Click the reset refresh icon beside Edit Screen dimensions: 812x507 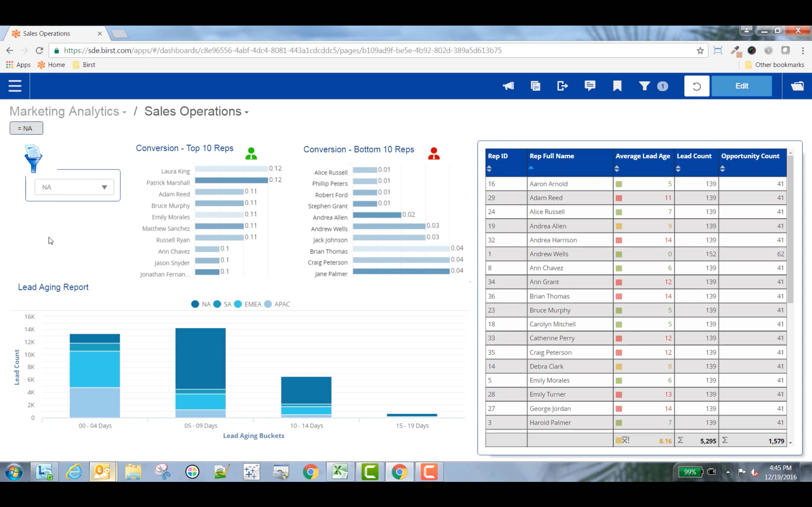point(696,86)
